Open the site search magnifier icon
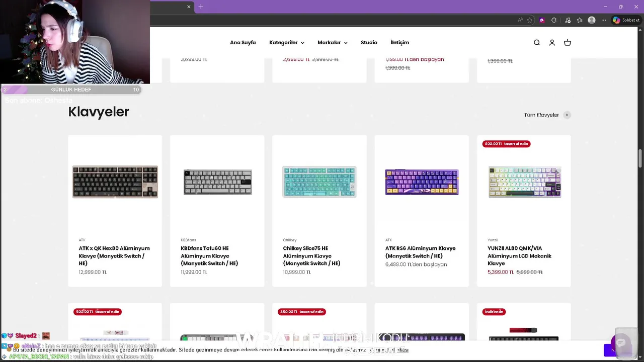Screen dimensions: 644x362 (x=537, y=43)
